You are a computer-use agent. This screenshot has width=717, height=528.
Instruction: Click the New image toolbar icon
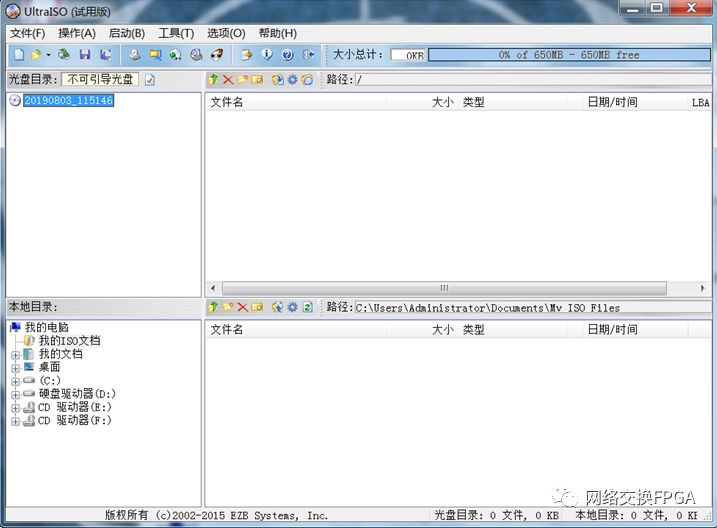[x=19, y=55]
